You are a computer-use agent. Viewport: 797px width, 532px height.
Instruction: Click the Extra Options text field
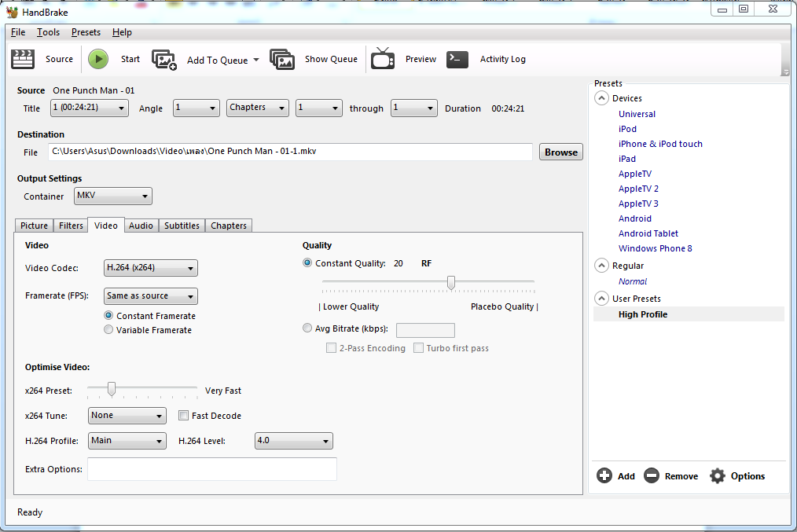[x=212, y=469]
